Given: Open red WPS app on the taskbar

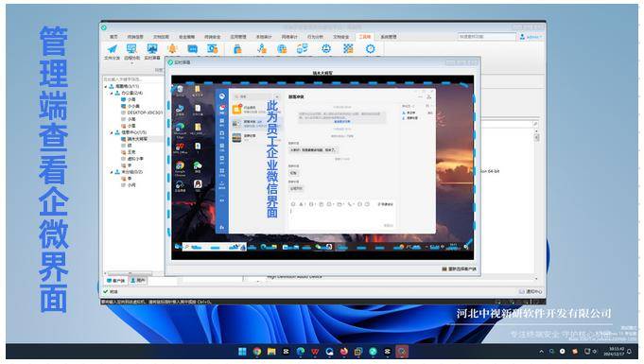Looking at the screenshot, I should 315,352.
